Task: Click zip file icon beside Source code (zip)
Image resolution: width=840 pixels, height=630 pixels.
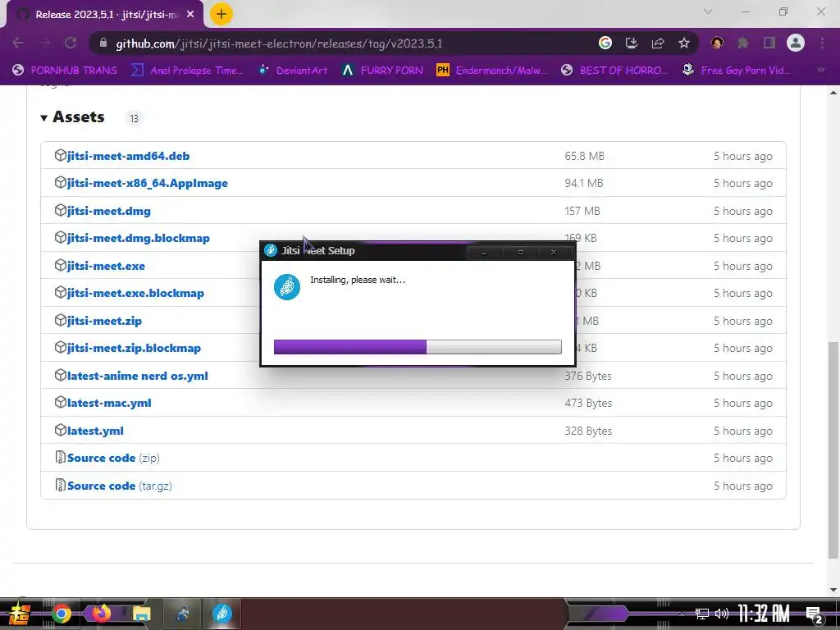Action: point(60,458)
